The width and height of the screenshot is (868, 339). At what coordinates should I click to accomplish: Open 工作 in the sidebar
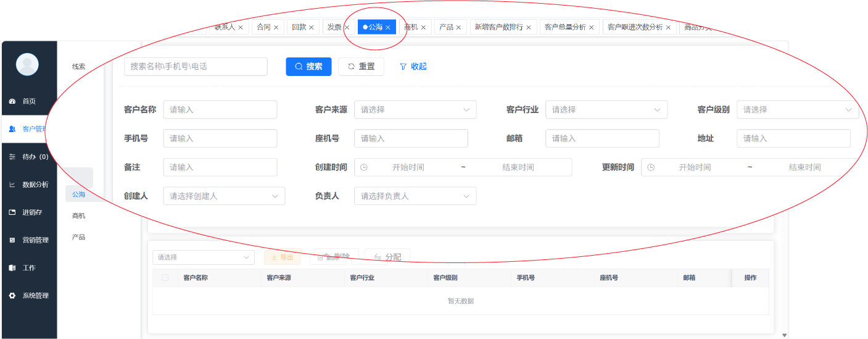click(28, 268)
